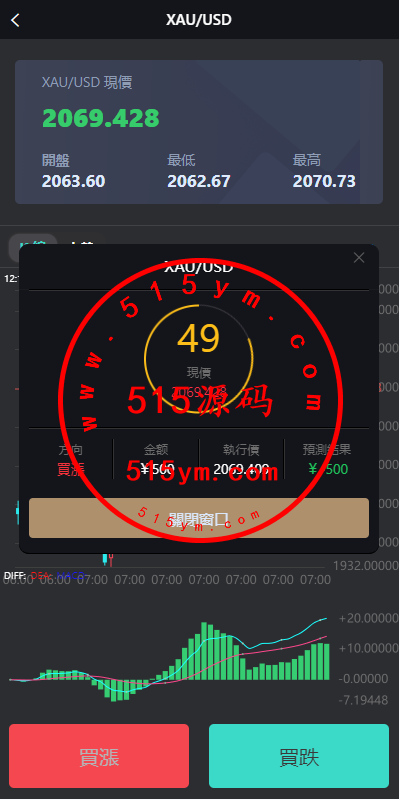Click the XAU/USD page title

[x=199, y=20]
